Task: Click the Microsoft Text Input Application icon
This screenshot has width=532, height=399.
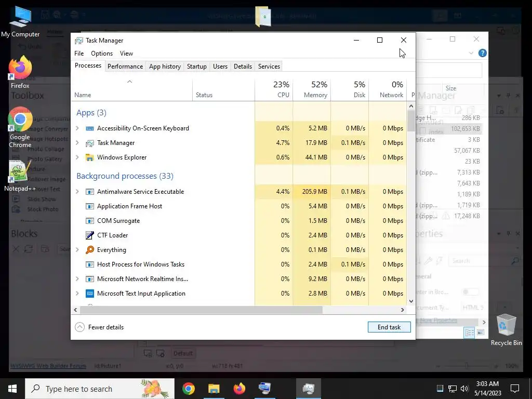Action: click(x=89, y=294)
